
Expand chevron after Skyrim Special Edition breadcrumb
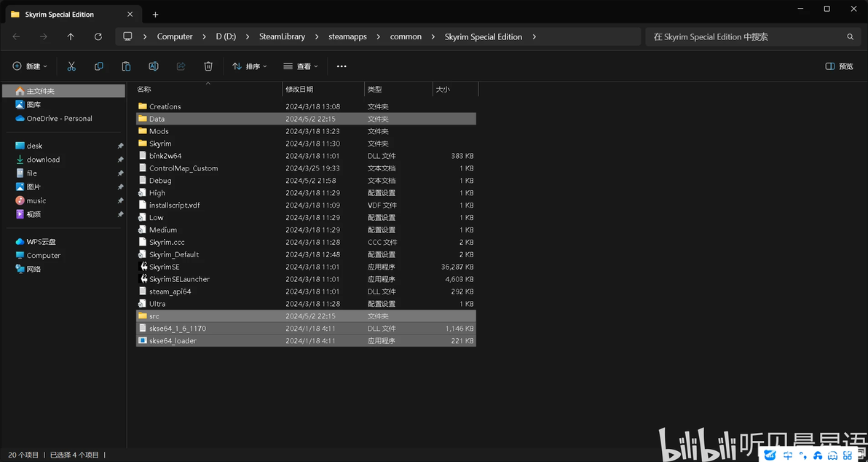[x=534, y=37]
